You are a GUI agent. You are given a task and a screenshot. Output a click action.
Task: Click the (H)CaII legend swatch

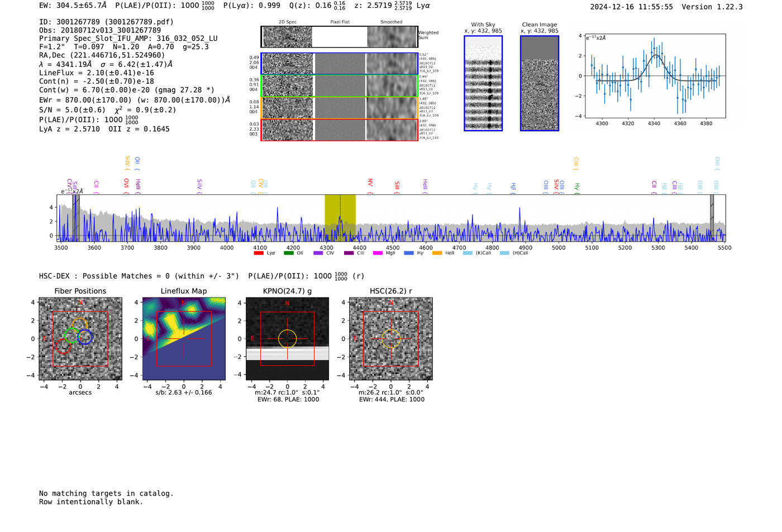(504, 253)
